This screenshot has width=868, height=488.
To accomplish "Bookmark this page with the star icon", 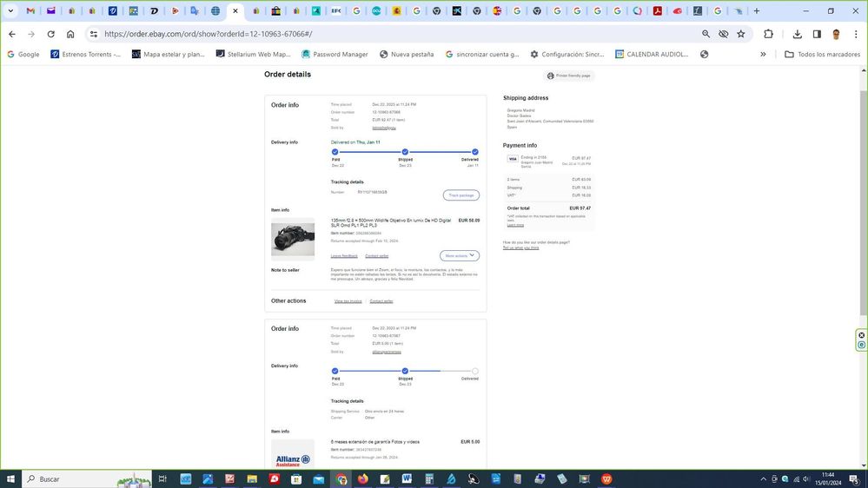I will 740,34.
